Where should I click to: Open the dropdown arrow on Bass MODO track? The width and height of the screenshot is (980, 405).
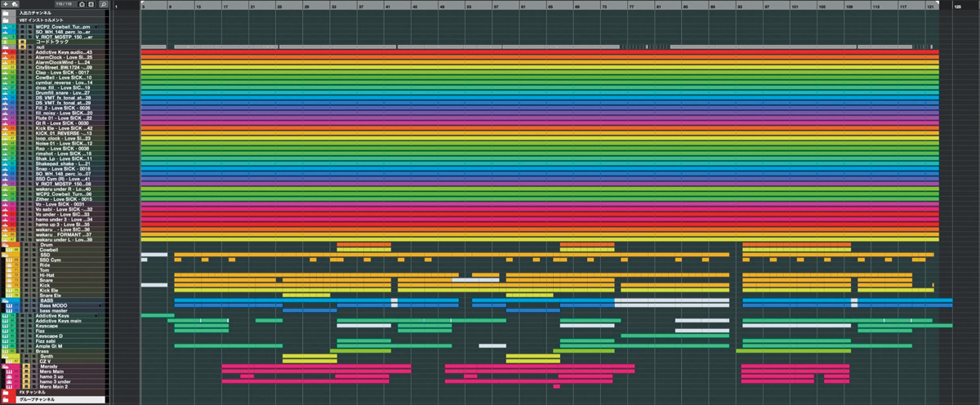100,305
